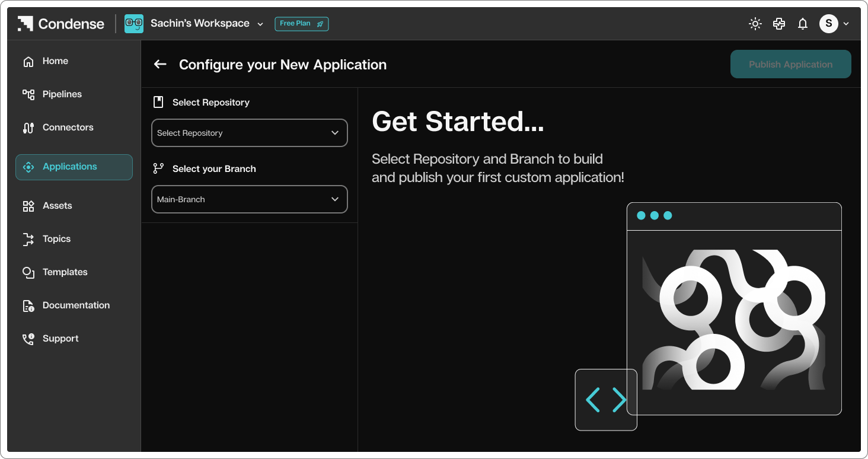The height and width of the screenshot is (459, 868).
Task: Click the Condense logo
Action: pos(61,24)
